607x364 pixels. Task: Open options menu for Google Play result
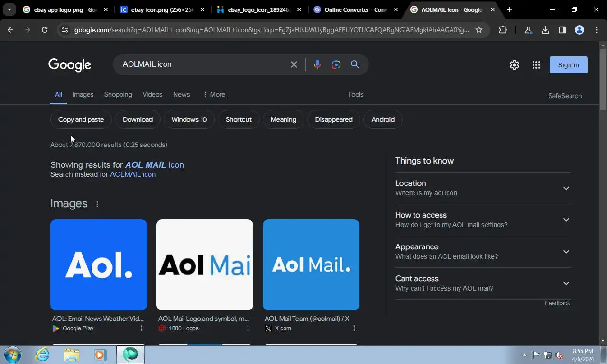pos(141,328)
